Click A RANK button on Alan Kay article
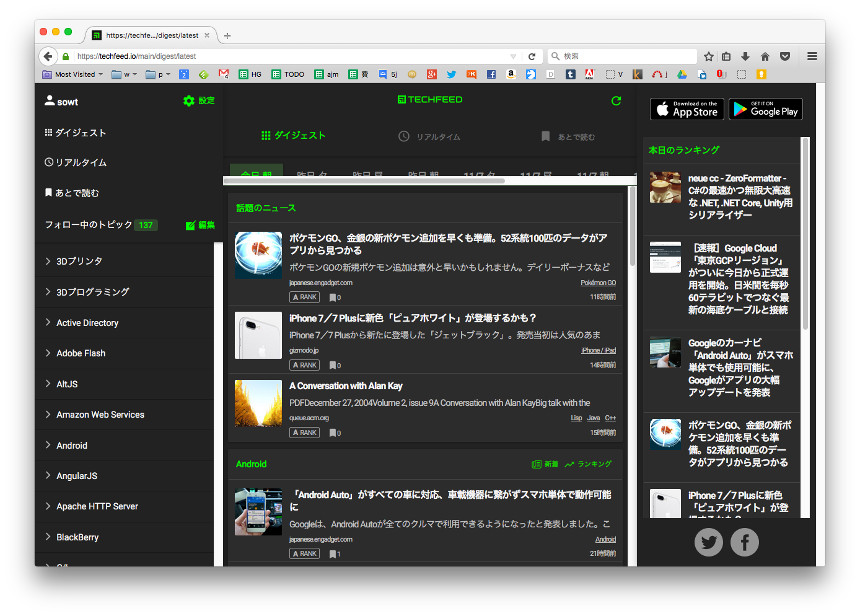This screenshot has width=860, height=616. (304, 433)
